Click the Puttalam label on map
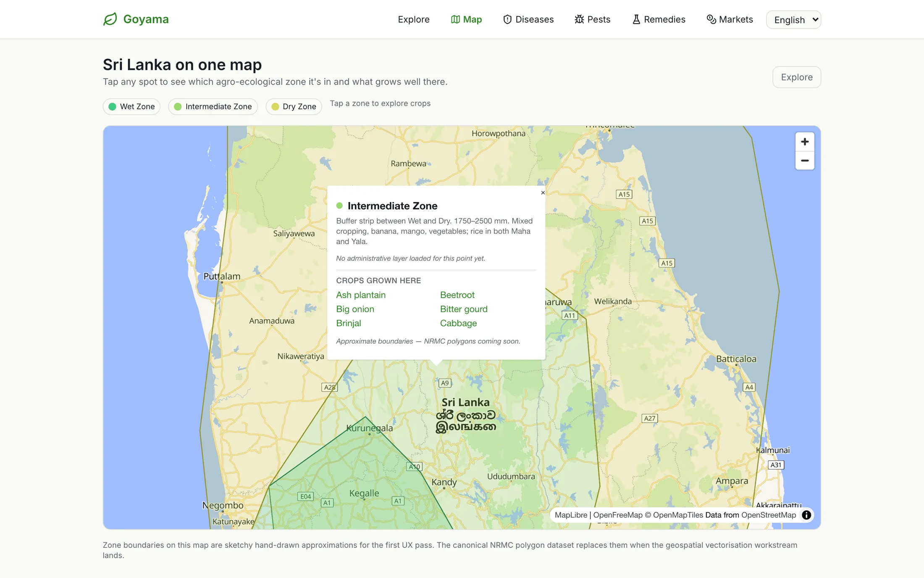 [222, 276]
